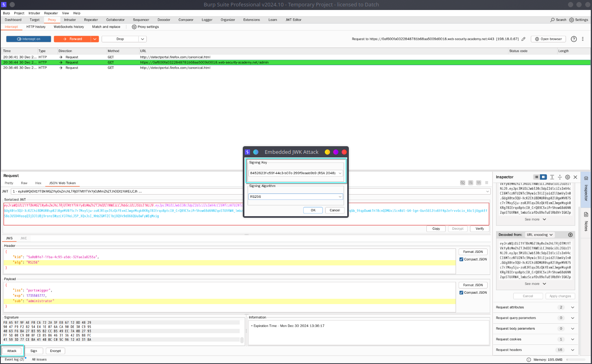Click the pencil edit-target icon
592x364 pixels.
click(523, 39)
